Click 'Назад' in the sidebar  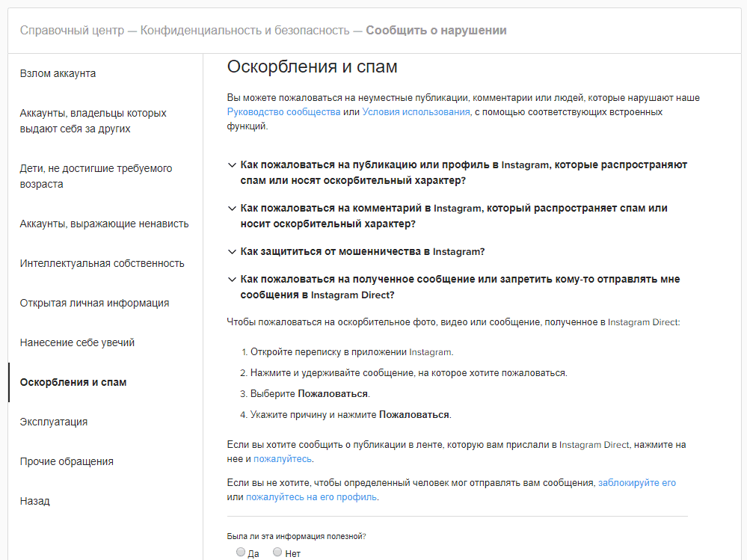35,501
